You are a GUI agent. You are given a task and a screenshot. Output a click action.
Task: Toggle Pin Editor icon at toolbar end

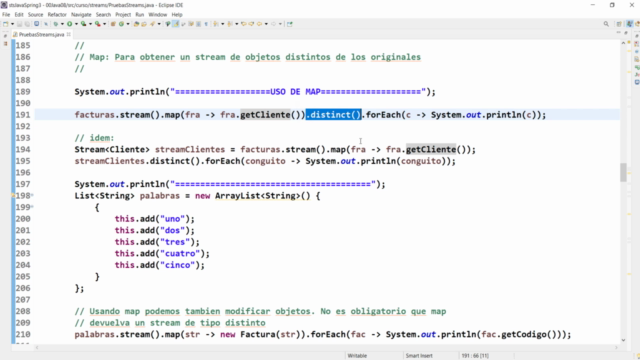point(289,24)
